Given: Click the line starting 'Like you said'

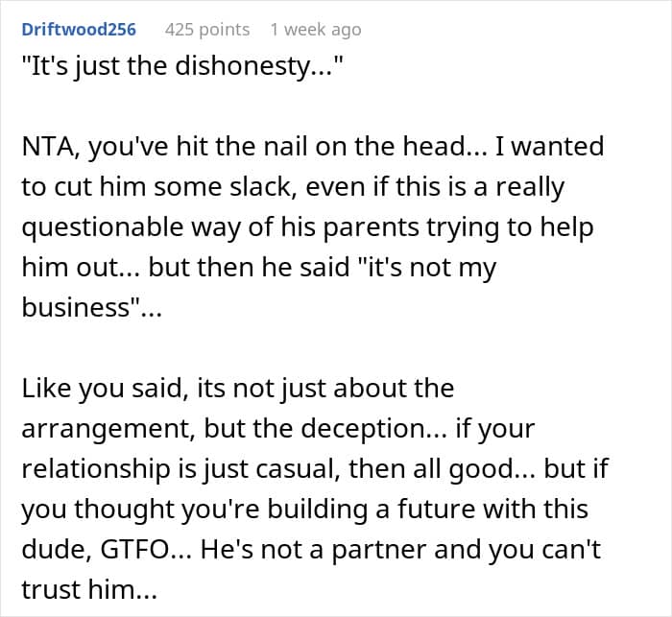Looking at the screenshot, I should (x=238, y=389).
